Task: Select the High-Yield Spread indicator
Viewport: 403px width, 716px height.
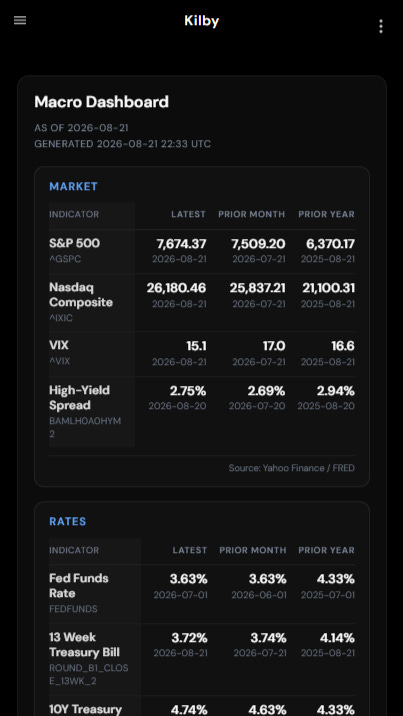Action: coord(79,398)
